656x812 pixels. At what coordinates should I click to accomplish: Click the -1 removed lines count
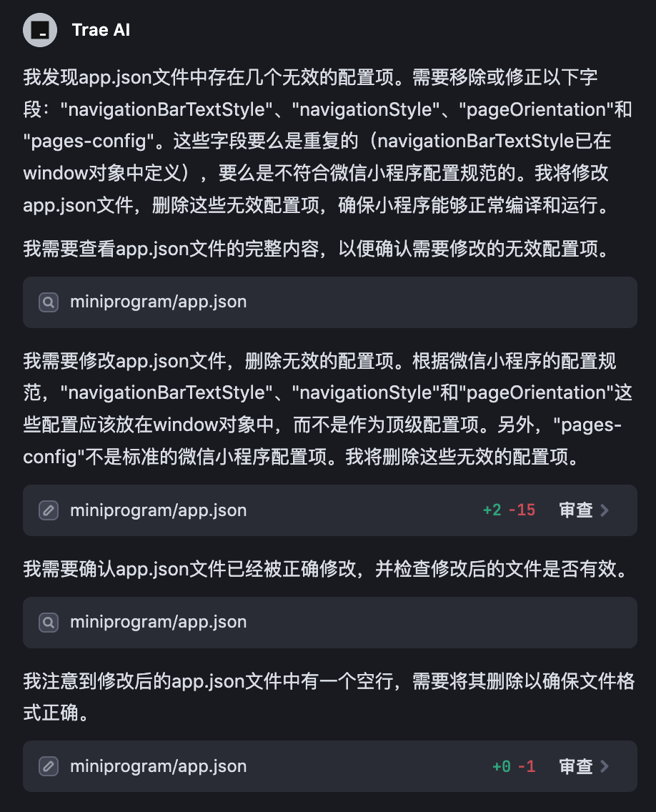pos(527,766)
